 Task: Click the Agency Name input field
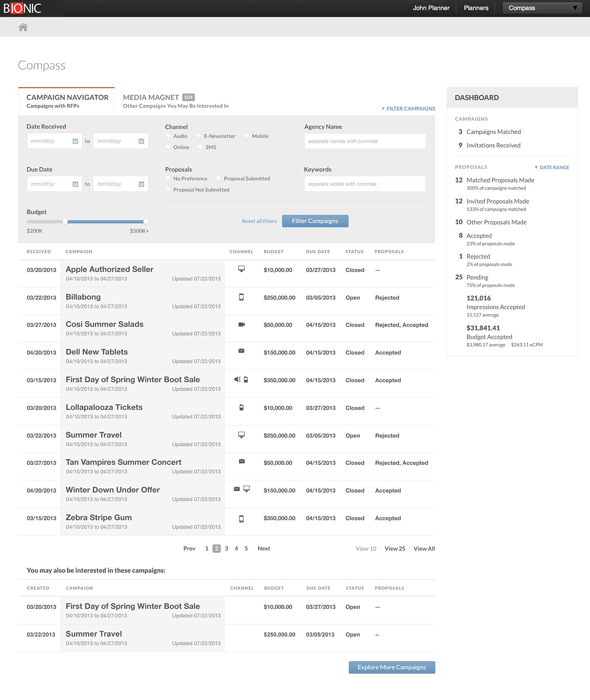[365, 141]
